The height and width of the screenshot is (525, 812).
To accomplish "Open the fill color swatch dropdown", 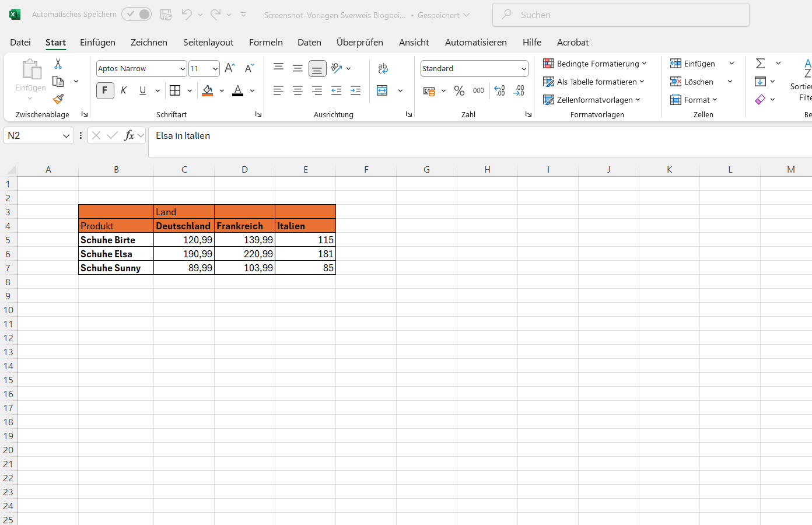I will click(x=222, y=90).
